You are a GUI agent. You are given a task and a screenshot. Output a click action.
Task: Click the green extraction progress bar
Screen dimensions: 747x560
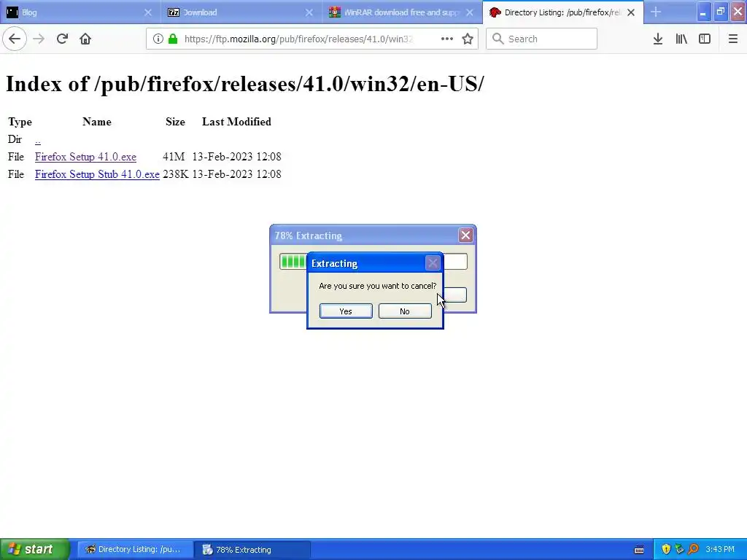373,262
